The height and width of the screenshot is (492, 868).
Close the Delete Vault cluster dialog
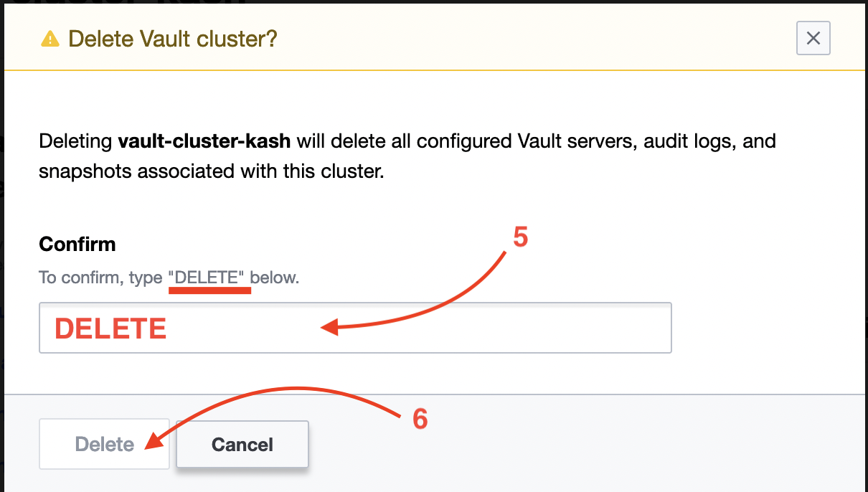coord(813,38)
